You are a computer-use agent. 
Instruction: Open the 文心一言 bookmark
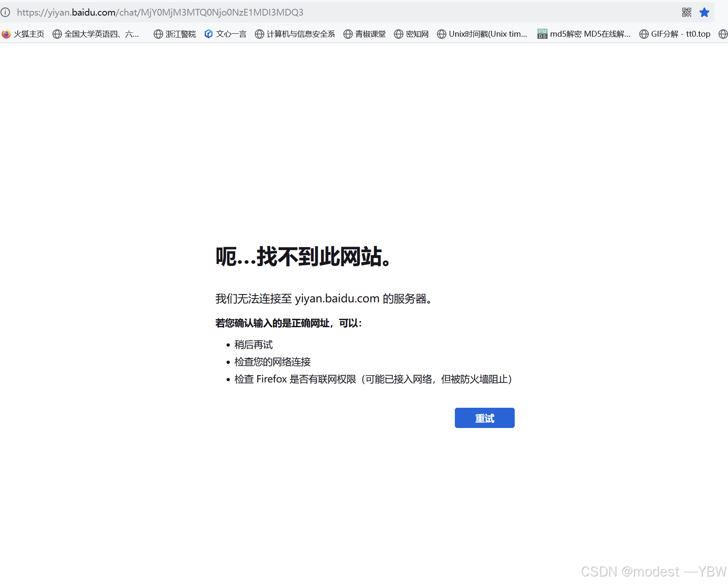click(226, 34)
